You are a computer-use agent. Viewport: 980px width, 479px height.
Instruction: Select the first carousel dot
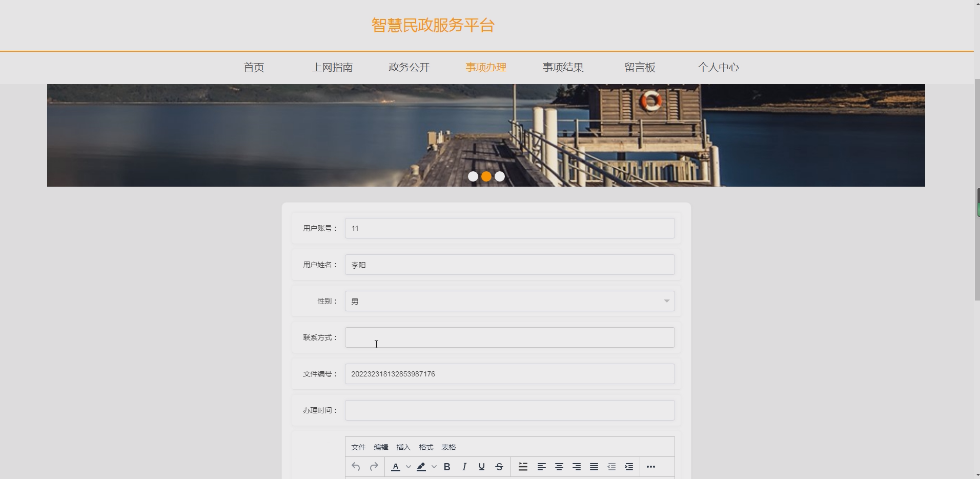473,176
